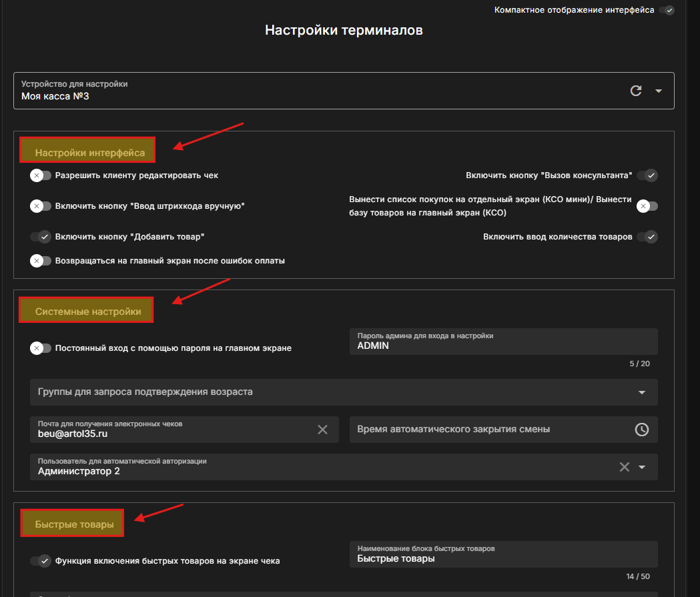Enable allowing client to edit receipt

(x=41, y=175)
